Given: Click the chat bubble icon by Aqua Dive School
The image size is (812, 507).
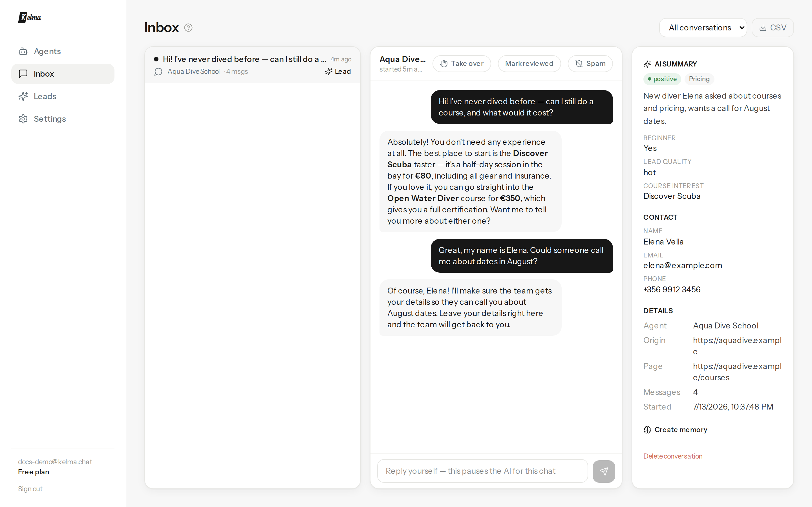Looking at the screenshot, I should pyautogui.click(x=158, y=72).
